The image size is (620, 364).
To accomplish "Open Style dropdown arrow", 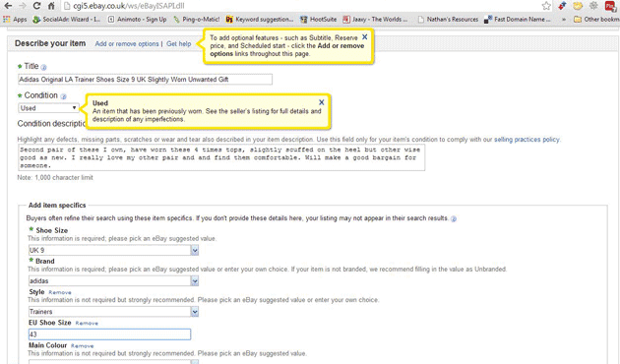I will [x=195, y=312].
